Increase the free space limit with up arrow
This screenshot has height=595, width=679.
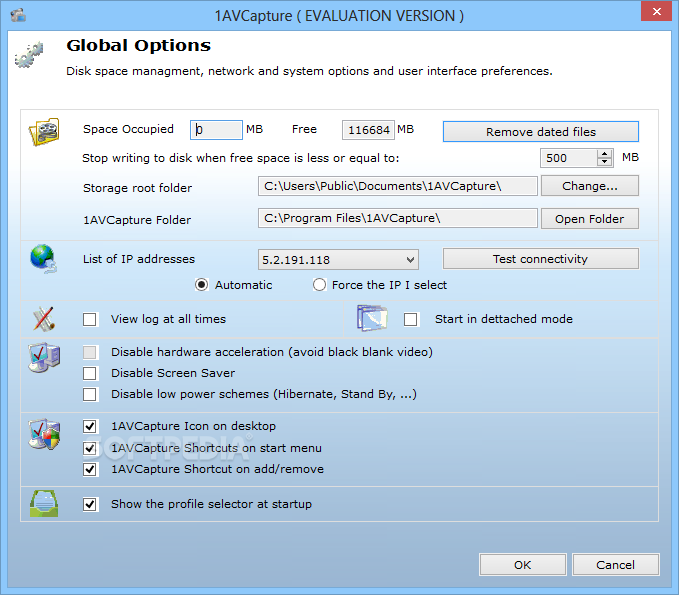pyautogui.click(x=605, y=154)
